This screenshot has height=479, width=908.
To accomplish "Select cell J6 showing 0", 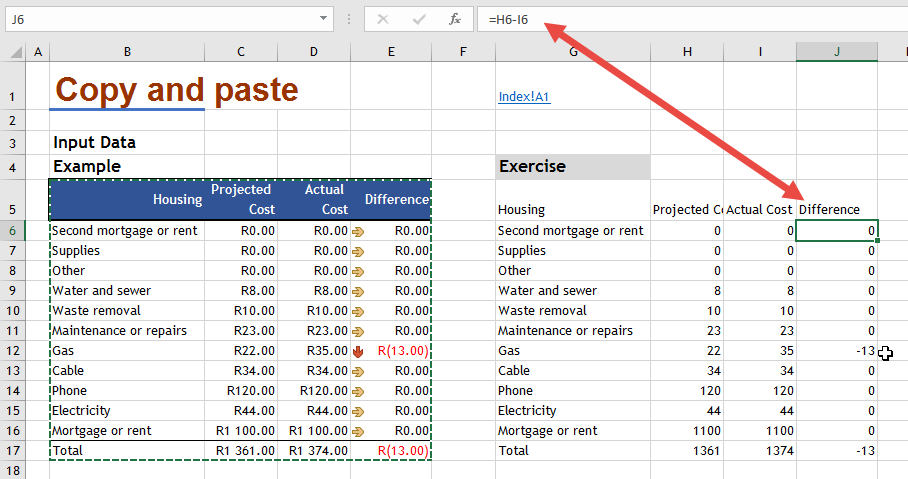I will (837, 231).
